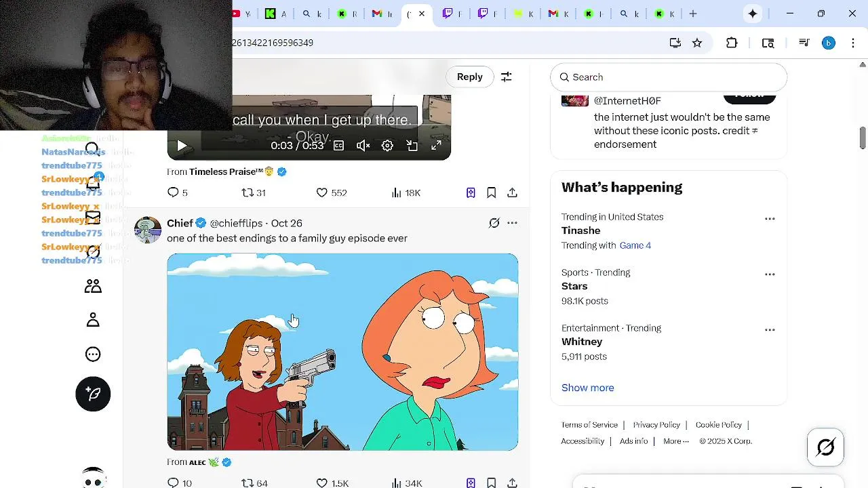Ask Grok about Chief's post

pos(494,223)
